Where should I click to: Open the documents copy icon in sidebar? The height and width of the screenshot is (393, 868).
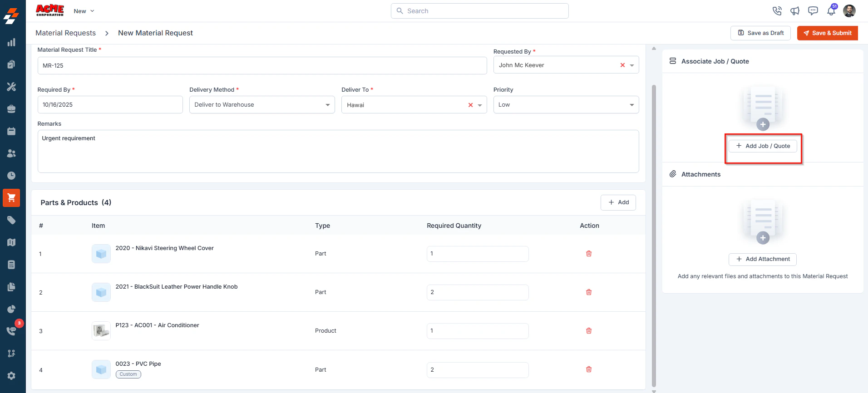coord(11,287)
